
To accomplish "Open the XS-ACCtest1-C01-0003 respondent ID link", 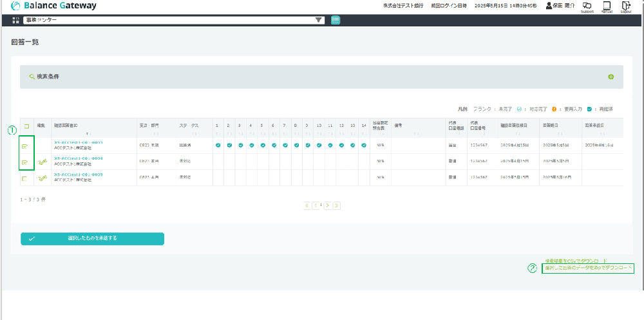I will [x=79, y=142].
